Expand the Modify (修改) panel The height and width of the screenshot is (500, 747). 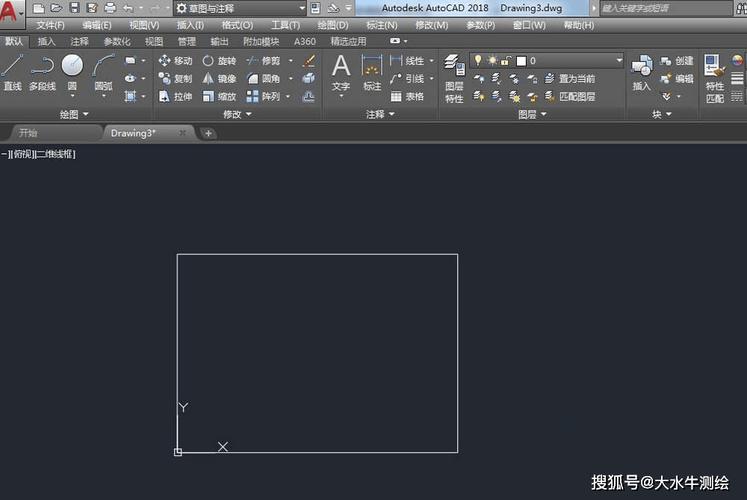tap(237, 114)
